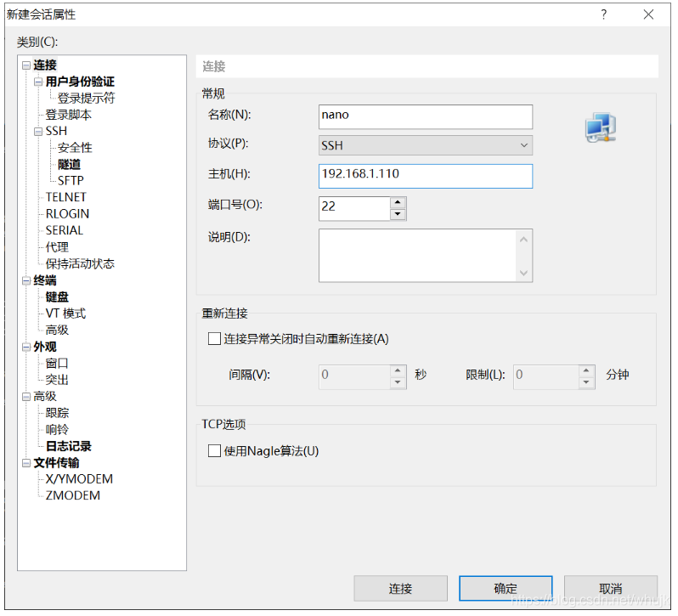This screenshot has height=616, width=678.
Task: Select SFTP tree item
Action: [x=71, y=181]
